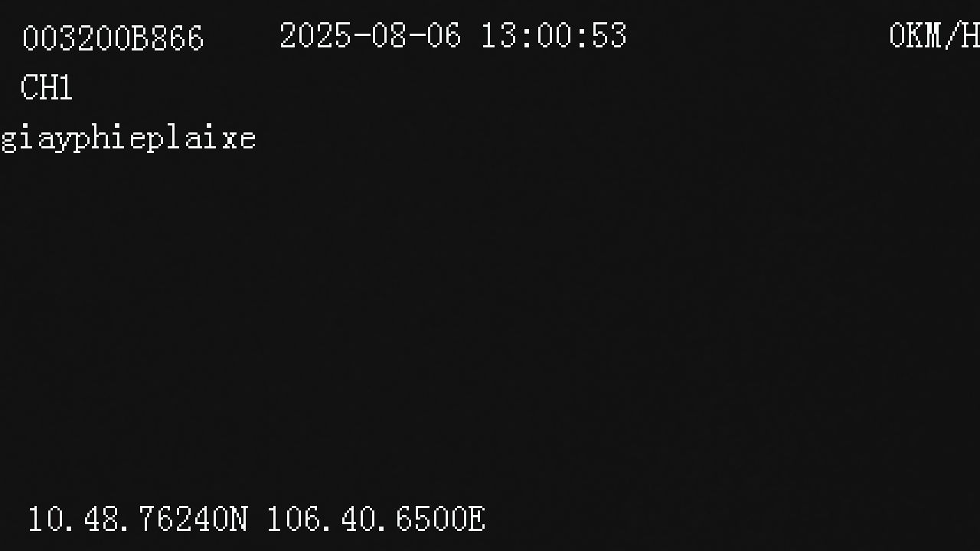Select the N hemisphere letter in latitude
The height and width of the screenshot is (551, 980).
239,519
